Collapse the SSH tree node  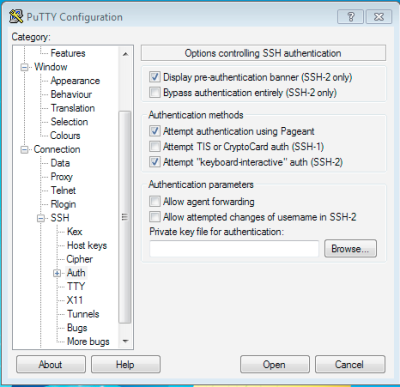tap(41, 218)
